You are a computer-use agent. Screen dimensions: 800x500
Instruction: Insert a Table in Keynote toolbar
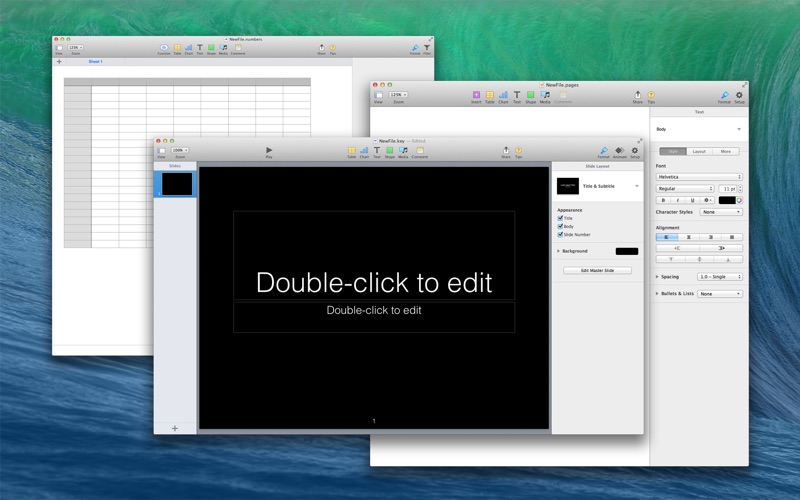click(x=352, y=151)
